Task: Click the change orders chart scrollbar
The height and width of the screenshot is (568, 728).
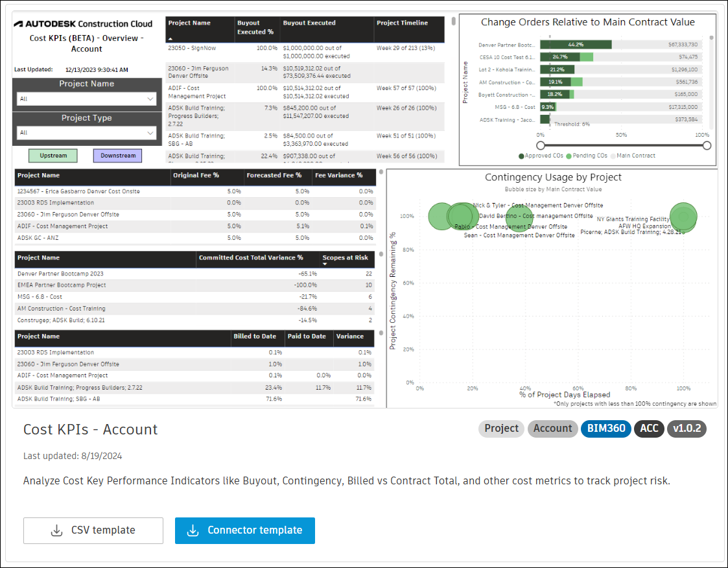Action: tap(711, 38)
